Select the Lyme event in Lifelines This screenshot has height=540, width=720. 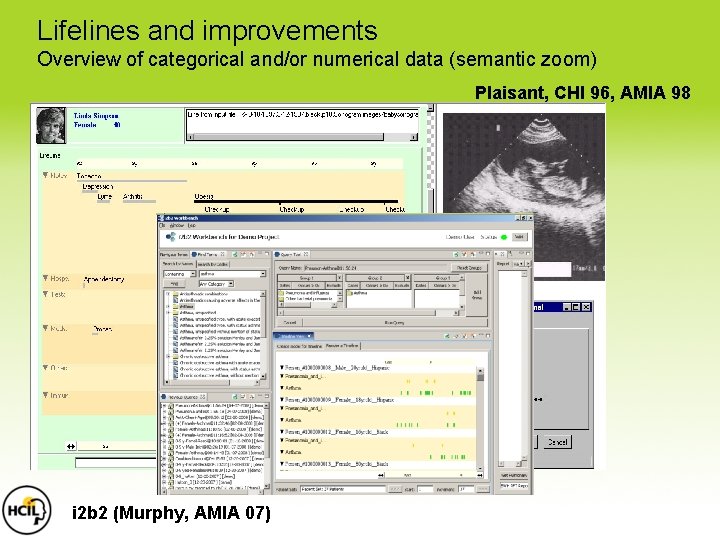pos(104,197)
